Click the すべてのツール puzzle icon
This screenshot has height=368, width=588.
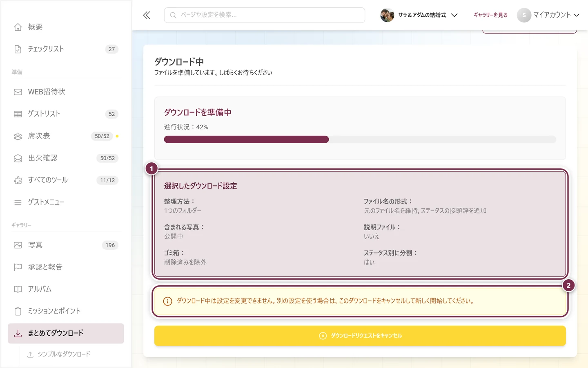tap(18, 180)
